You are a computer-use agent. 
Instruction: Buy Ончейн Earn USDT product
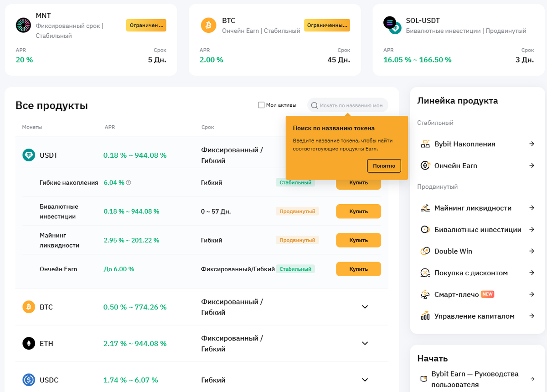tap(358, 269)
